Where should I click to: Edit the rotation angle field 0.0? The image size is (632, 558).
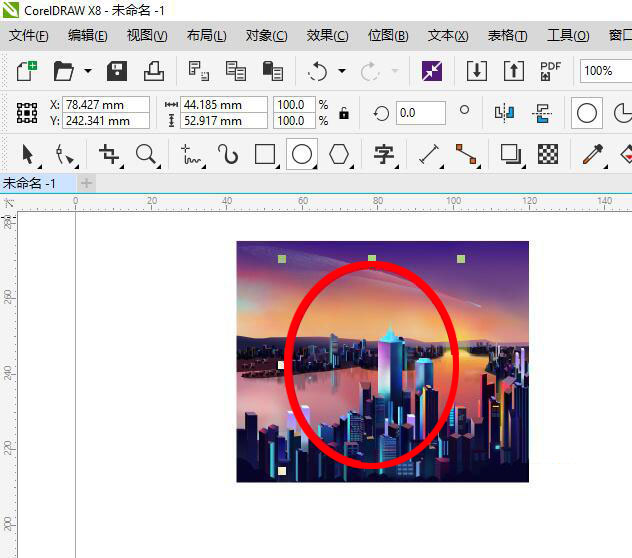click(x=421, y=113)
